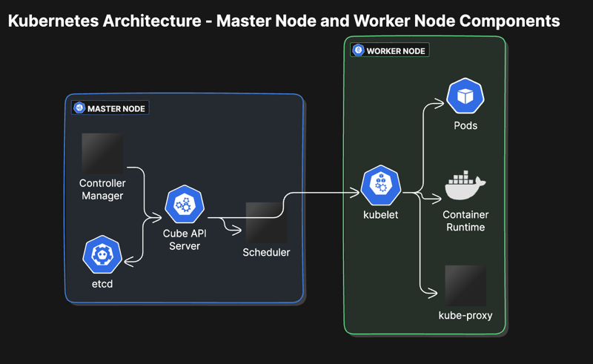Click the kubelet hexagon icon
Screen dimensions: 593x364
click(381, 185)
